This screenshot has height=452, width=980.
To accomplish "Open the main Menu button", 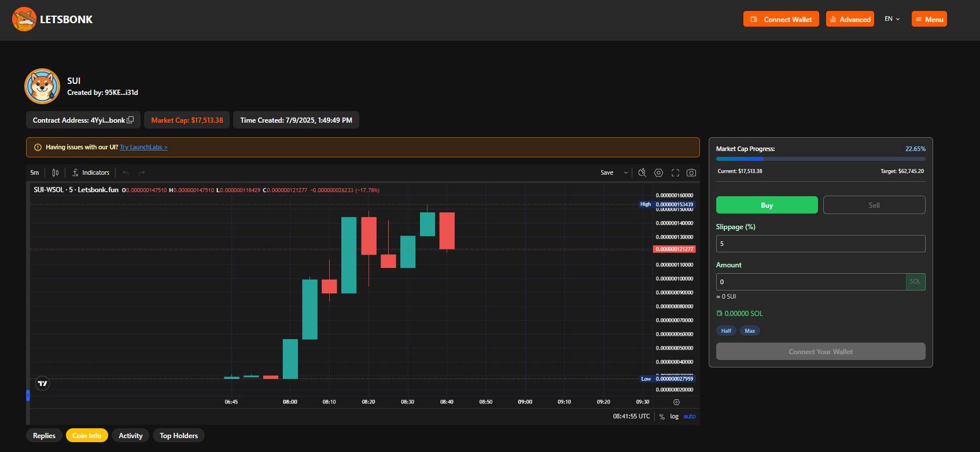I will [x=929, y=19].
